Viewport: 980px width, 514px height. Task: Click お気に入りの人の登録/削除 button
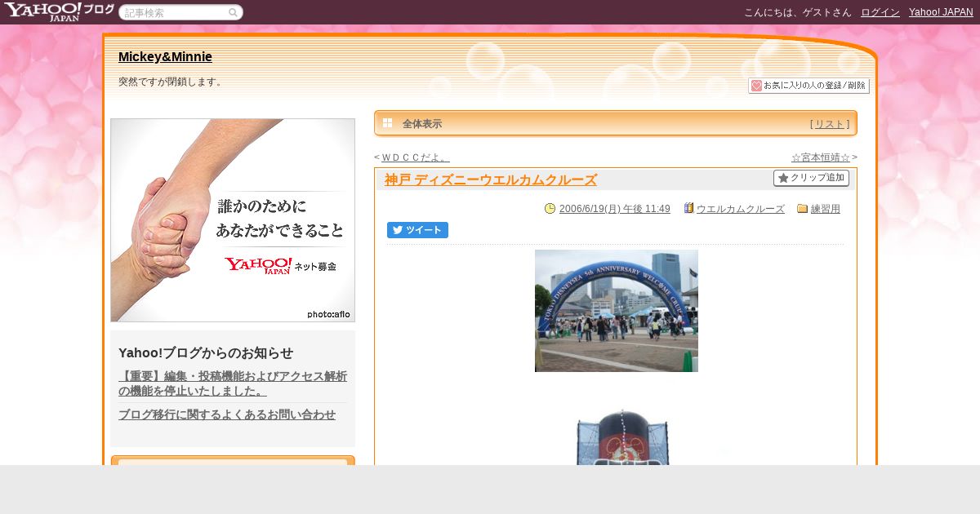point(808,86)
